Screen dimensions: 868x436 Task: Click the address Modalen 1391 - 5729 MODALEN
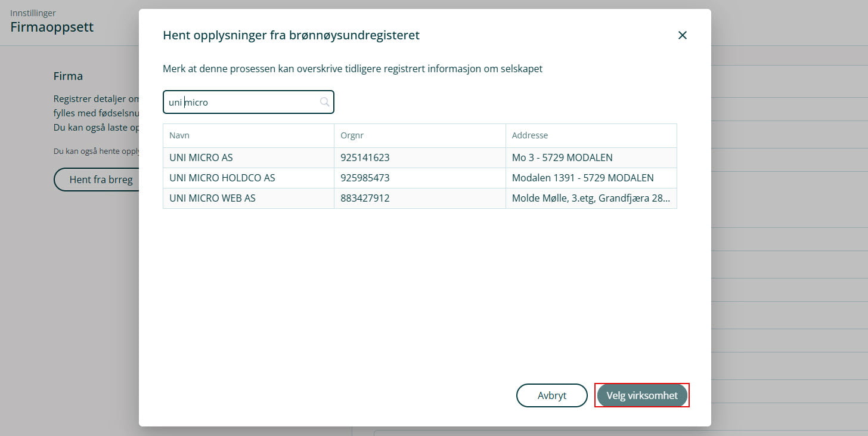point(582,178)
